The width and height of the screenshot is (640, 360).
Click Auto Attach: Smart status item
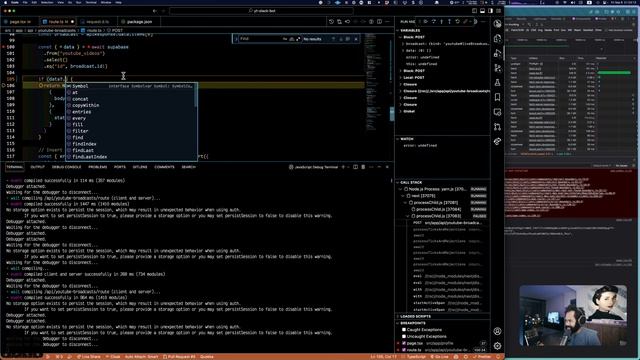(x=141, y=357)
